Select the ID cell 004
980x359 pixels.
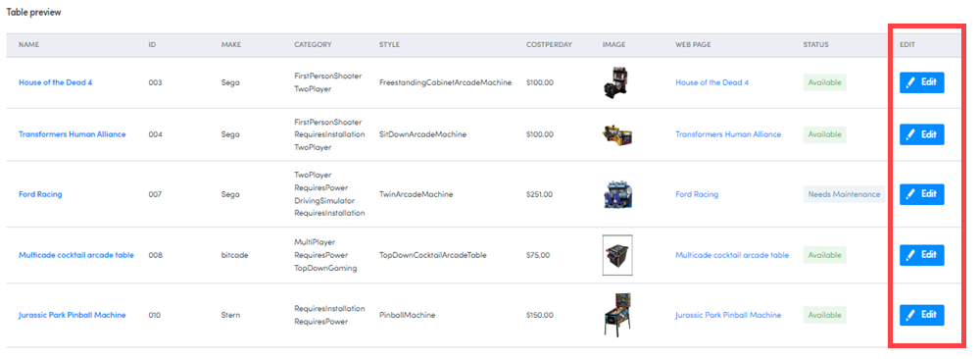click(155, 134)
